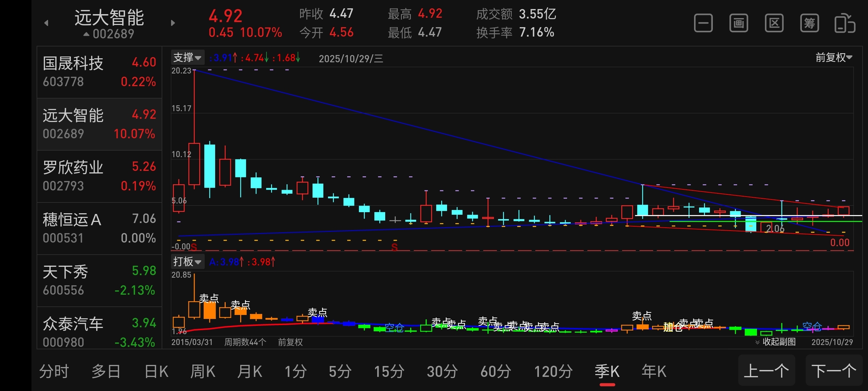Image resolution: width=868 pixels, height=391 pixels.
Task: Click the minus-box icon in top toolbar
Action: coord(703,24)
